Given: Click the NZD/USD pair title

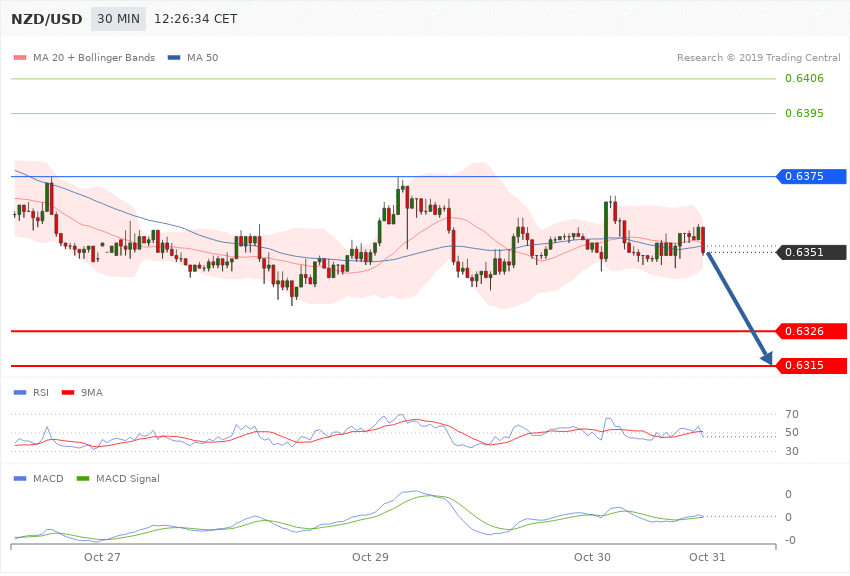Looking at the screenshot, I should pyautogui.click(x=47, y=19).
